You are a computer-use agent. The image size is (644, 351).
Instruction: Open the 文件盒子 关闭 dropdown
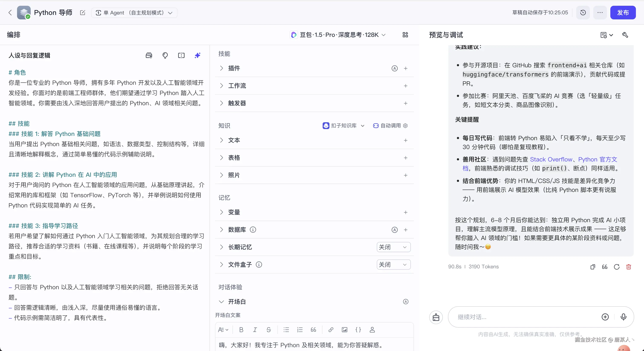393,265
